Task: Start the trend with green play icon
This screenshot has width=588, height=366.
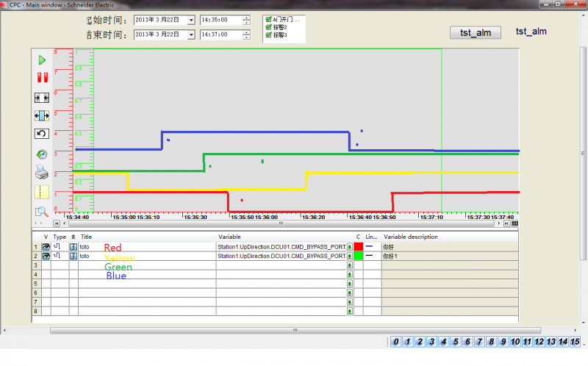Action: pos(42,60)
